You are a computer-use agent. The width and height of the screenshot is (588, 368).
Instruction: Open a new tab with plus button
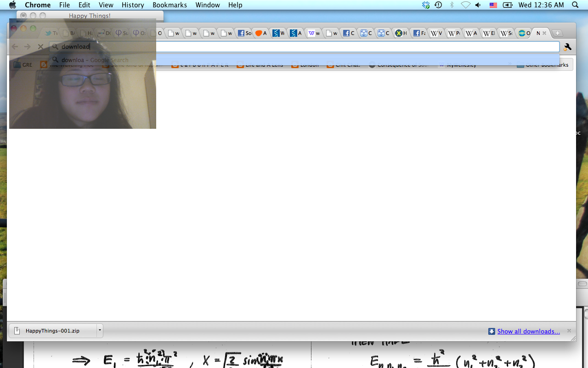point(557,33)
